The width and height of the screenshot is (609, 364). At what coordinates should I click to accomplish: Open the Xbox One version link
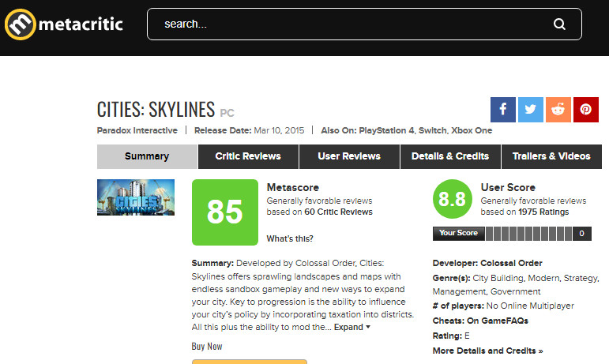tap(472, 130)
